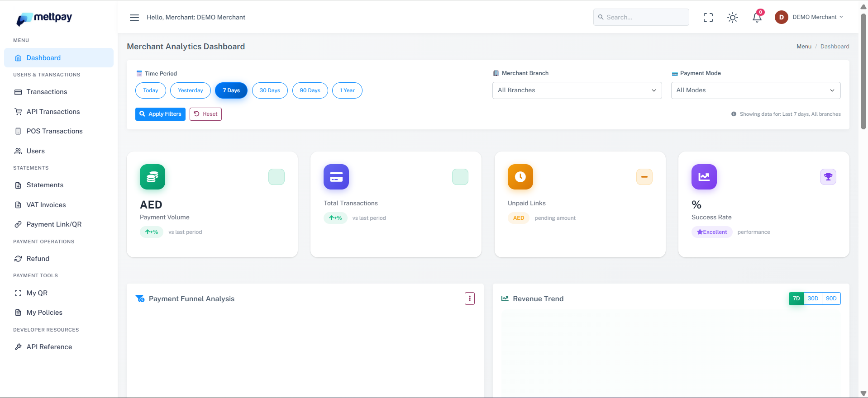The height and width of the screenshot is (398, 868).
Task: Open Dashboard in sidebar
Action: (59, 58)
